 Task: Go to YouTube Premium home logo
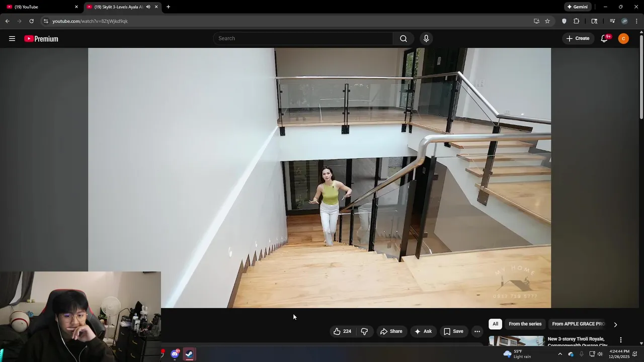point(41,39)
